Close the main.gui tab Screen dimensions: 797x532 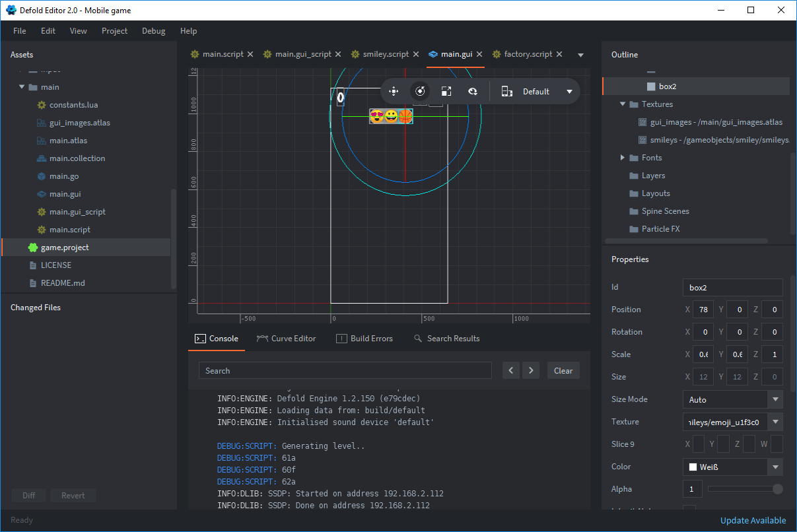[x=479, y=54]
